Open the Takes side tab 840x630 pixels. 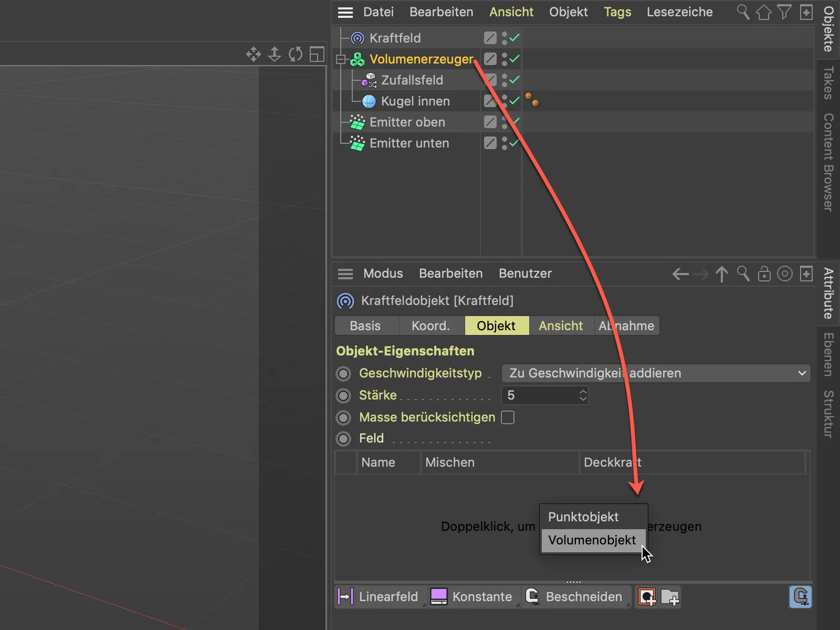[828, 83]
